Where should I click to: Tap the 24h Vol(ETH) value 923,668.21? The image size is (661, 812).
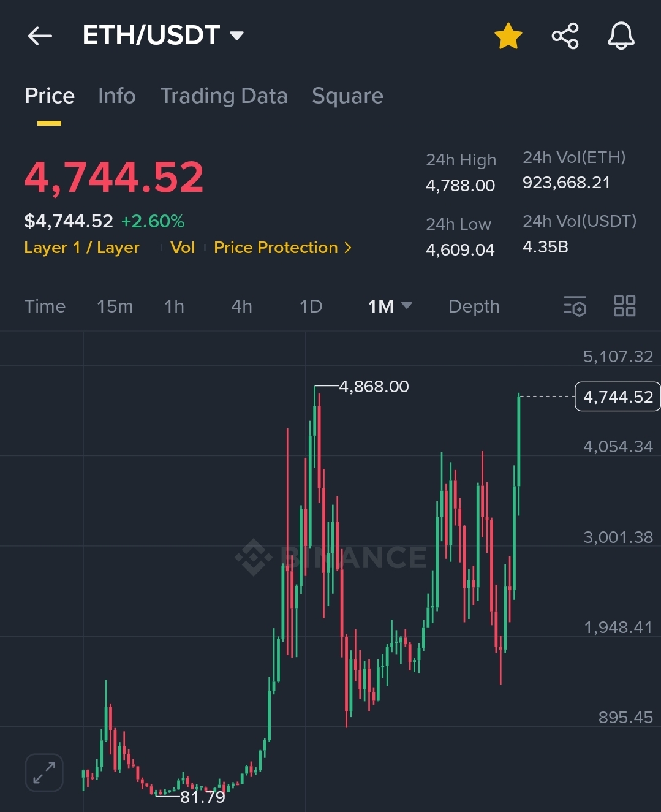(566, 183)
